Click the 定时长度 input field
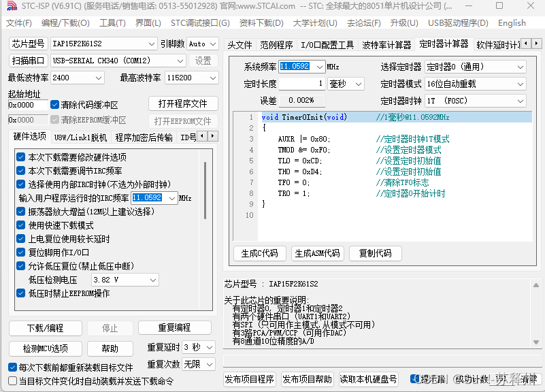 (301, 84)
